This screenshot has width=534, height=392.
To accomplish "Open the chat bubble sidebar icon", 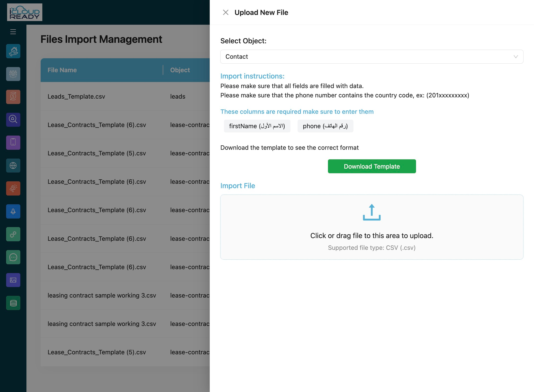I will pos(13,257).
